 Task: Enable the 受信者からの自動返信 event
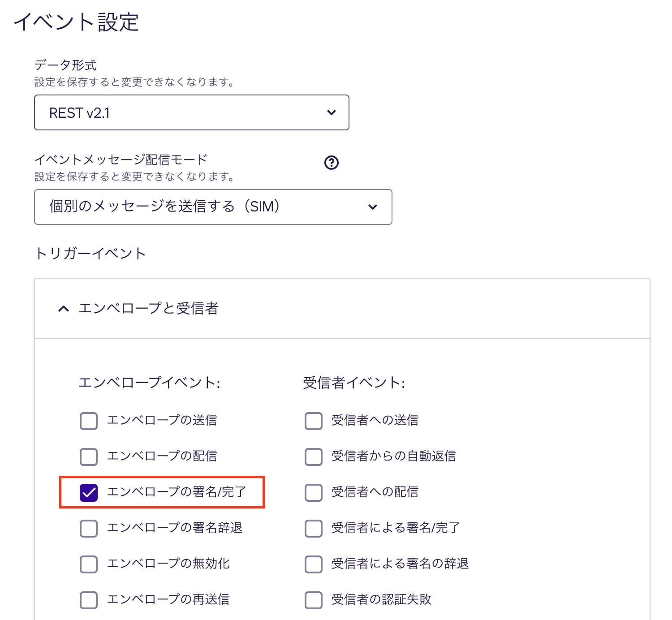coord(314,456)
